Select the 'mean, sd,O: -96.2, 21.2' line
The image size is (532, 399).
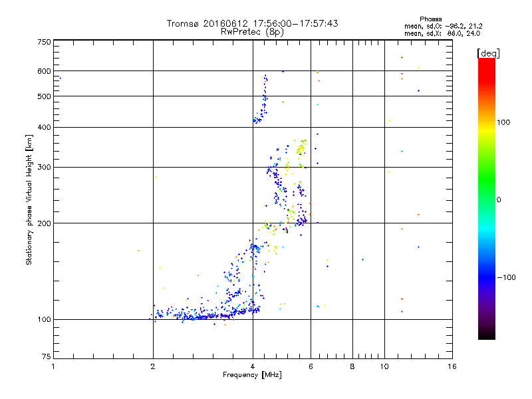click(x=443, y=26)
